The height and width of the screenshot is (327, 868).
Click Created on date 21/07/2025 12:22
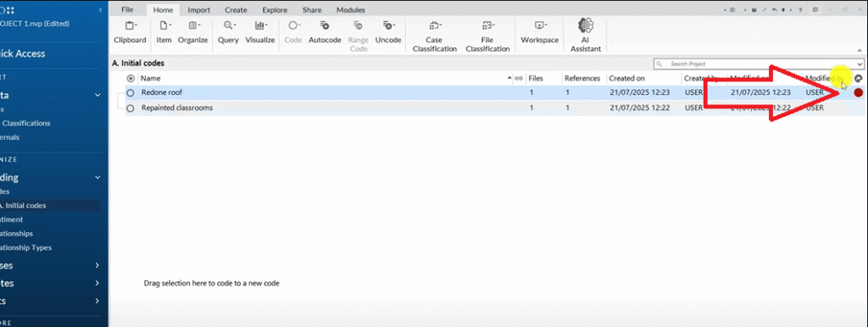(x=640, y=108)
